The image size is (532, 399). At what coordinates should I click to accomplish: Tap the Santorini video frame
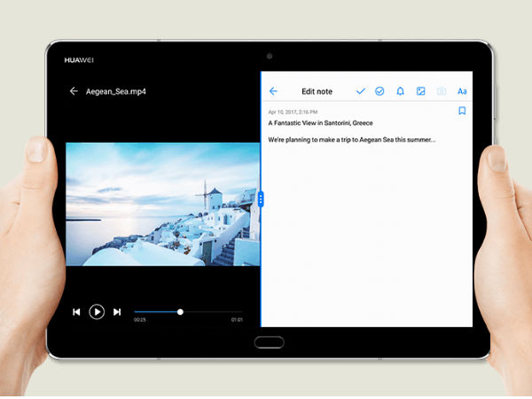(163, 204)
